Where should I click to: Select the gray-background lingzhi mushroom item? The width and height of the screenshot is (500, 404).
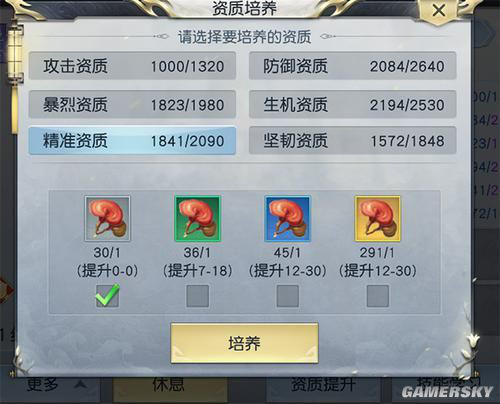click(x=107, y=219)
